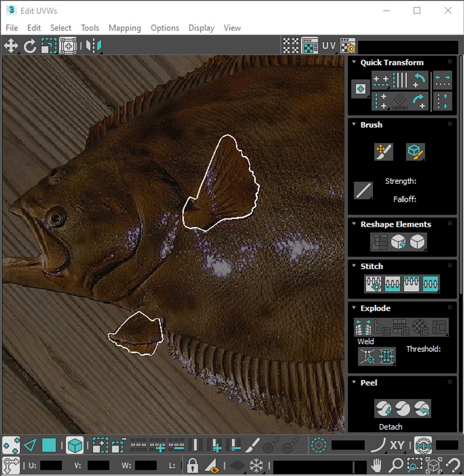Collapse the Brush rollout
The height and width of the screenshot is (476, 464).
pyautogui.click(x=354, y=124)
